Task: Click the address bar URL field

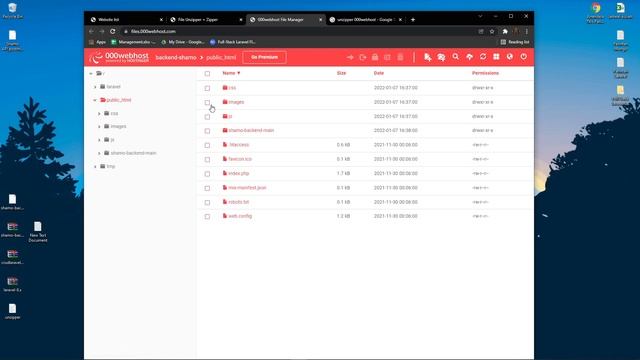Action: tap(300, 31)
